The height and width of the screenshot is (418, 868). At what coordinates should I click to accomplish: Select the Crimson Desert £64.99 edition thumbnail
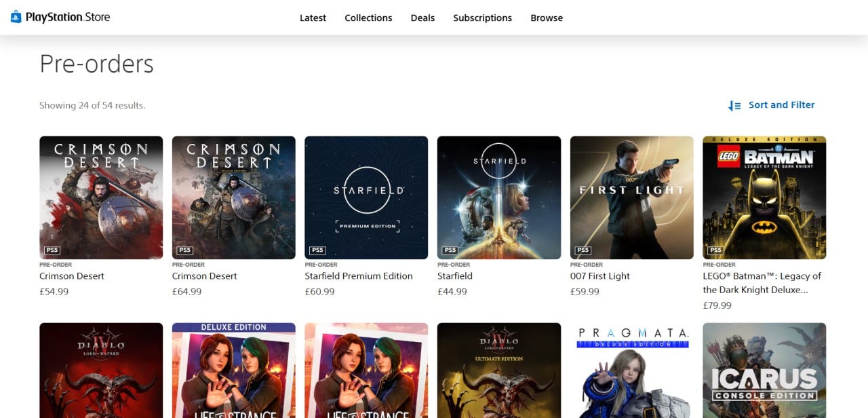pyautogui.click(x=233, y=197)
